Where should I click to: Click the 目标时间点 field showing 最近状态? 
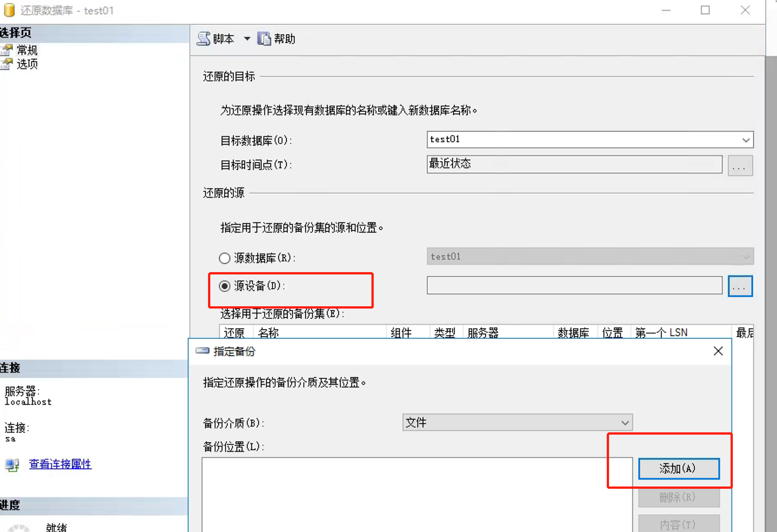574,164
